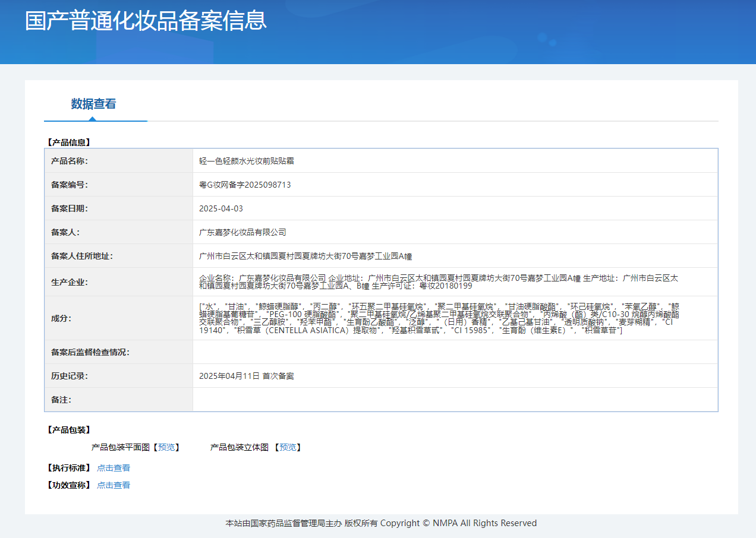Click the 历史记录 entry 2025年04月11日 首次备案
This screenshot has height=538, width=756.
(247, 376)
